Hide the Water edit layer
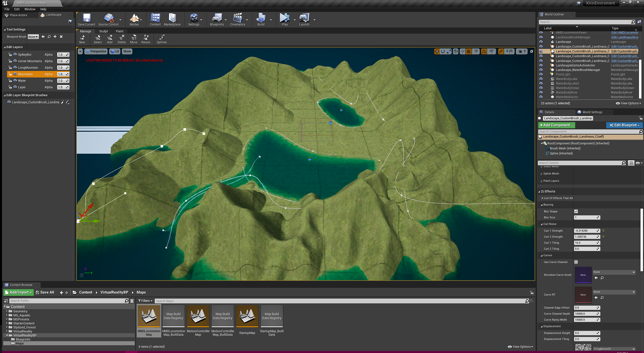644x353 pixels. click(15, 80)
